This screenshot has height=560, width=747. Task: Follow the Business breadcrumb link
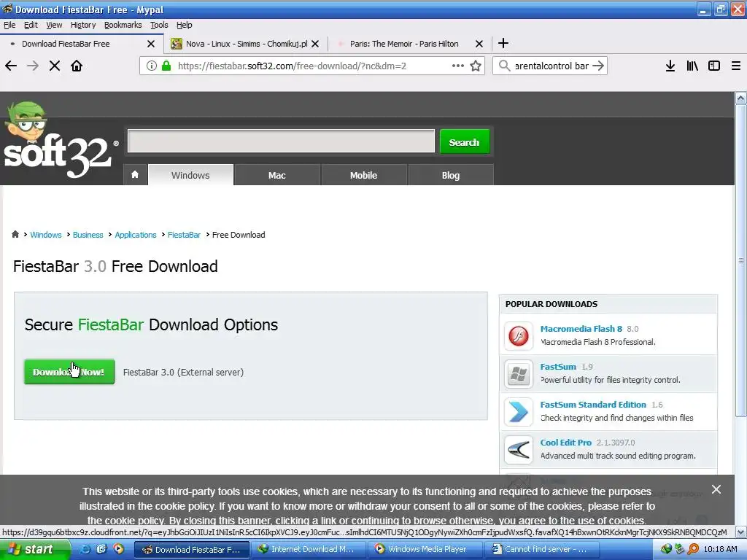pos(88,235)
